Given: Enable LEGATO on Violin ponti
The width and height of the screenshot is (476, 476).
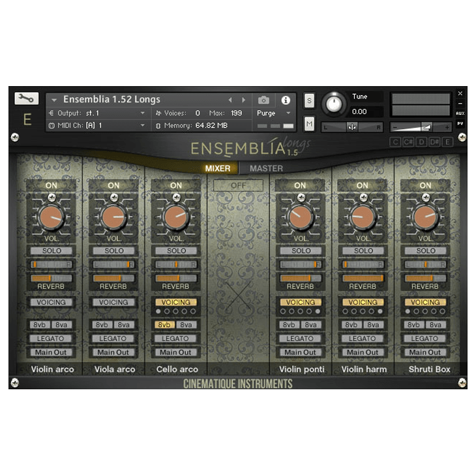Looking at the screenshot, I should pyautogui.click(x=300, y=338).
